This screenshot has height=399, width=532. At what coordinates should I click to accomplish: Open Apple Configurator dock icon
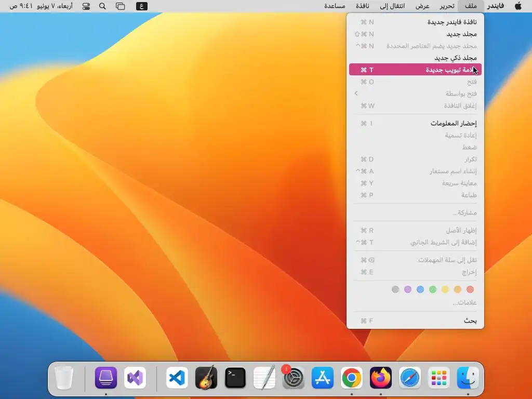(x=106, y=378)
